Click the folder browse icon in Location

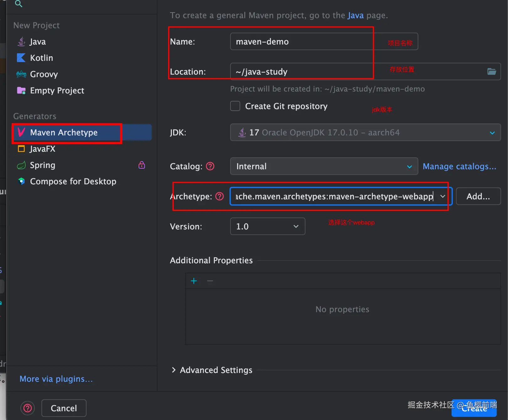pos(491,71)
